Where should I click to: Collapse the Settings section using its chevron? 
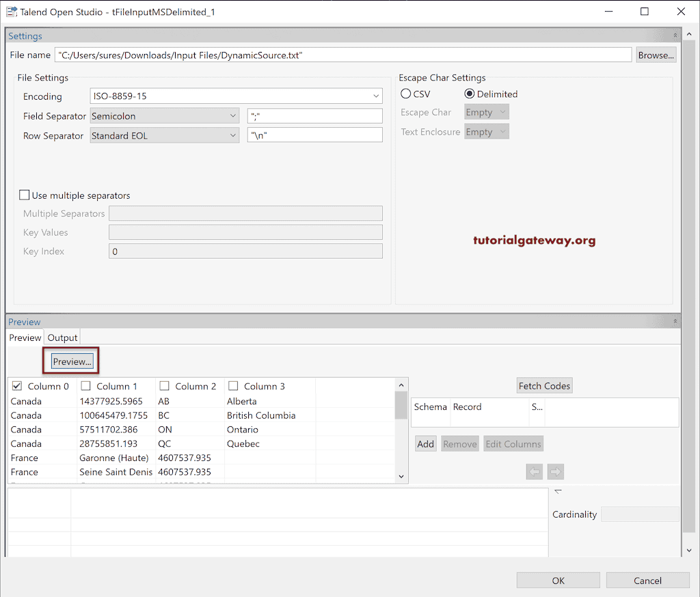pos(675,36)
